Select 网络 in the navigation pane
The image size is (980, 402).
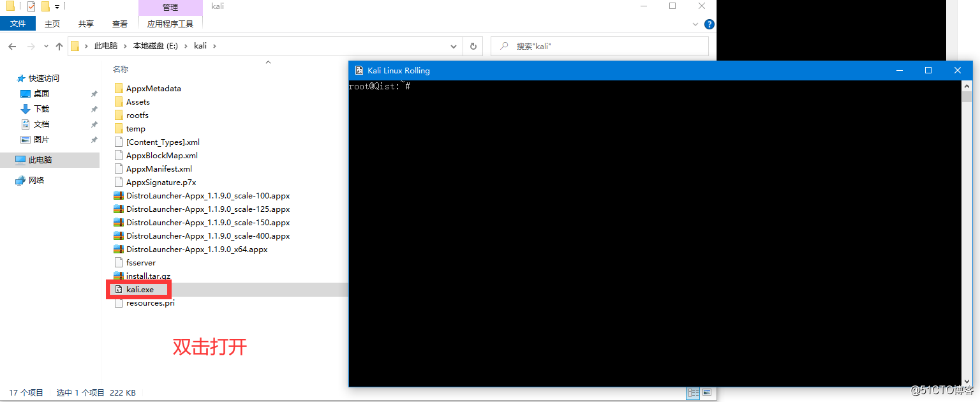pos(36,180)
